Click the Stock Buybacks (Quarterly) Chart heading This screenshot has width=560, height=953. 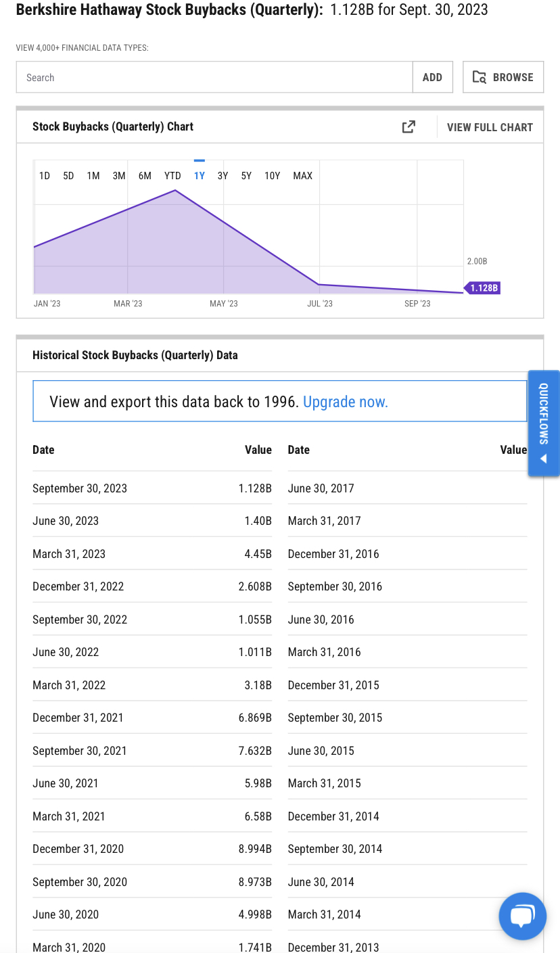pos(113,126)
